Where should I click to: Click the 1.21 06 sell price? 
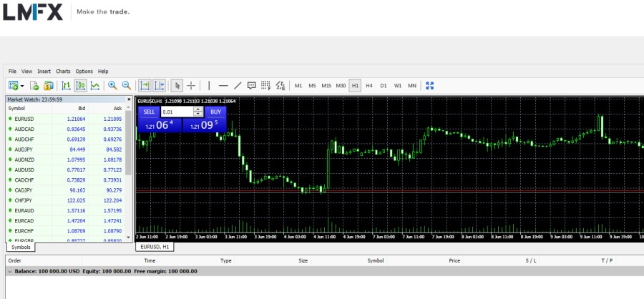(160, 125)
